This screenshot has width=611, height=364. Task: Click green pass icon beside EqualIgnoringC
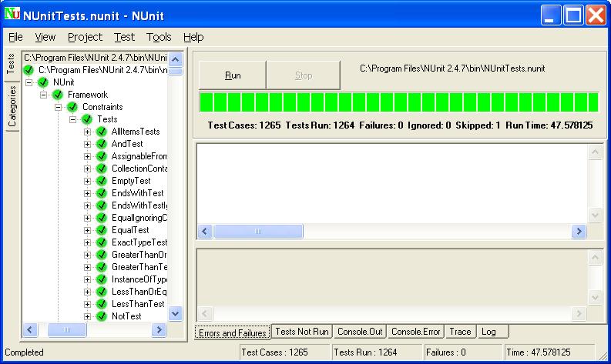click(101, 218)
